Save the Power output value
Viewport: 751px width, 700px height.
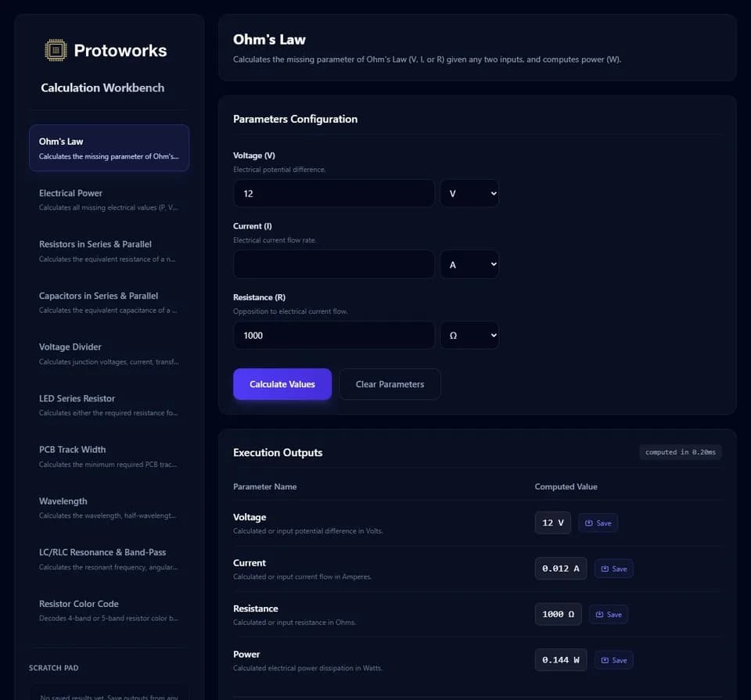coord(613,660)
